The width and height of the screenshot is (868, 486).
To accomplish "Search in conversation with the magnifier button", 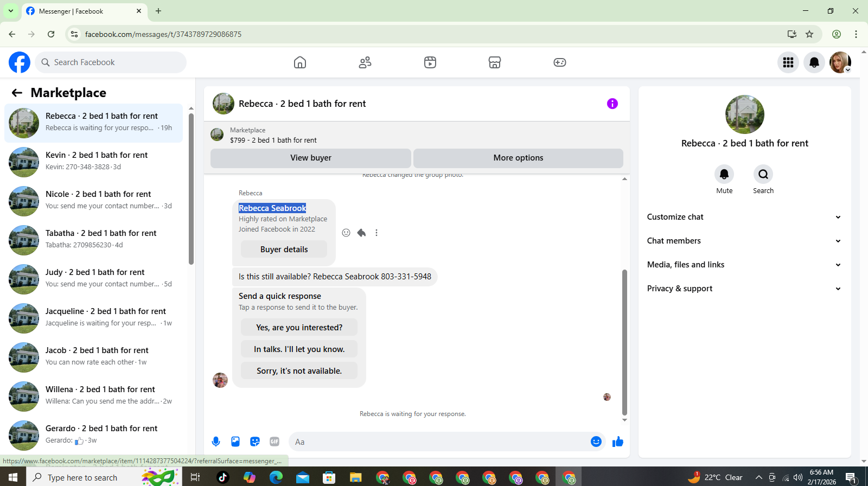I will tap(763, 174).
